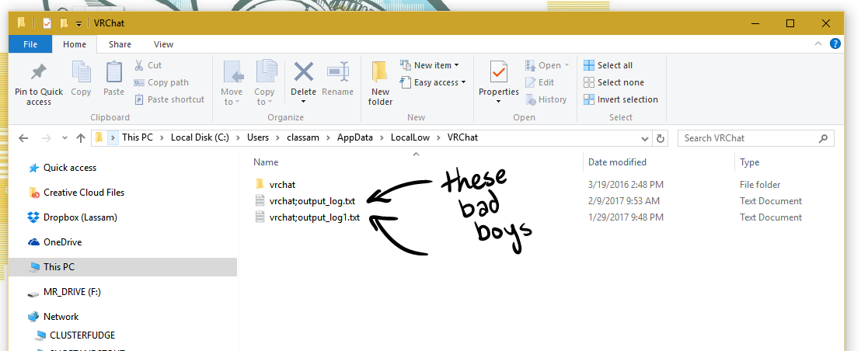
Task: Pin folder to Quick access
Action: (39, 84)
